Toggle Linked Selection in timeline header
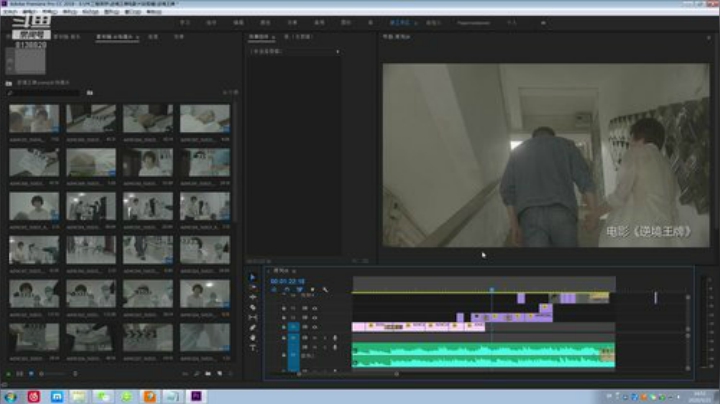Viewport: 720px width, 404px height. pos(299,290)
